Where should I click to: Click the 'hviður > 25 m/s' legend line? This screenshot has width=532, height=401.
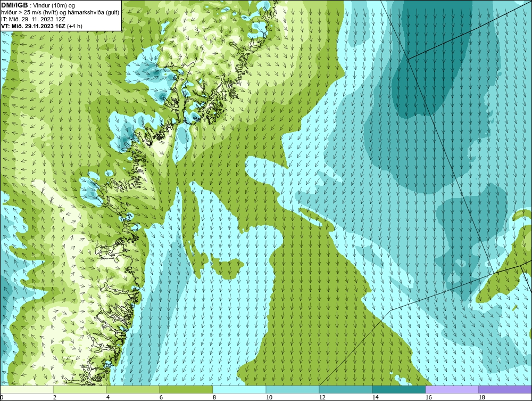click(60, 12)
